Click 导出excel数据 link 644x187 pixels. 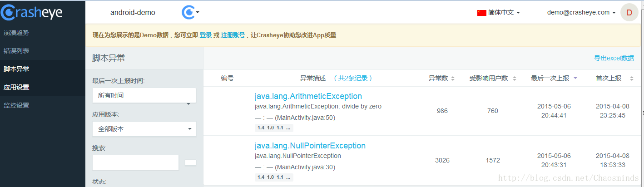[x=614, y=58]
